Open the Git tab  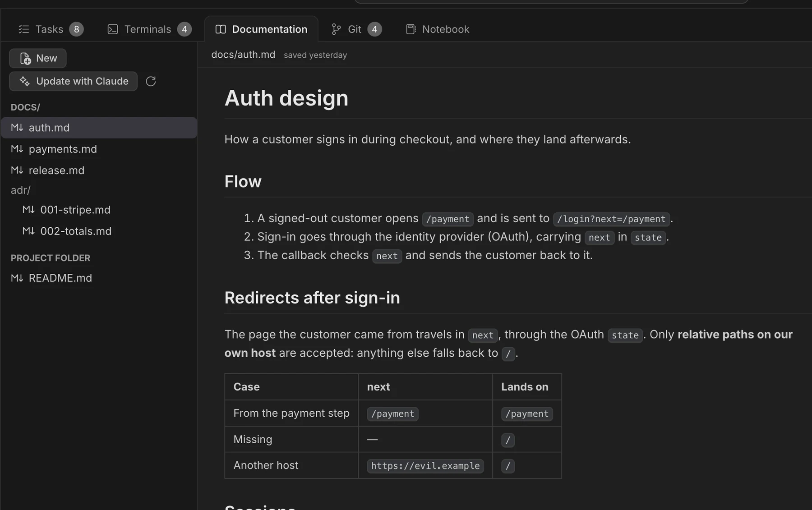pos(356,29)
